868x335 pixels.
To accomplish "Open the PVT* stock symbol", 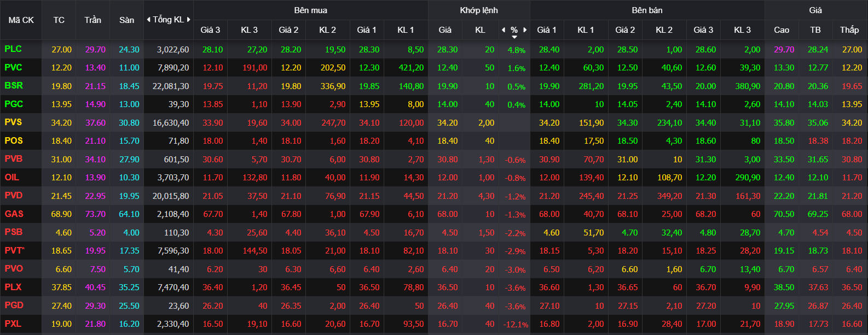I will 15,250.
